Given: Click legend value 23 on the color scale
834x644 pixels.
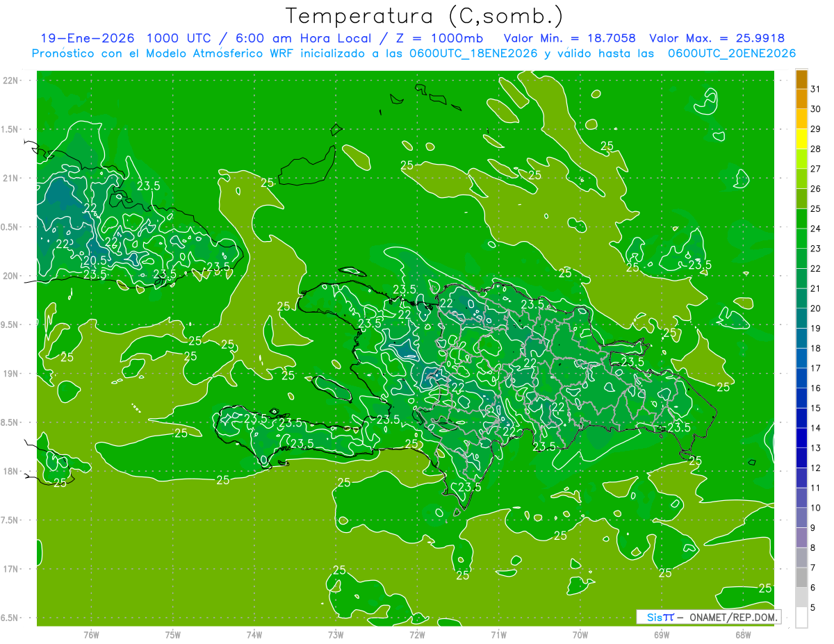Looking at the screenshot, I should click(x=816, y=249).
